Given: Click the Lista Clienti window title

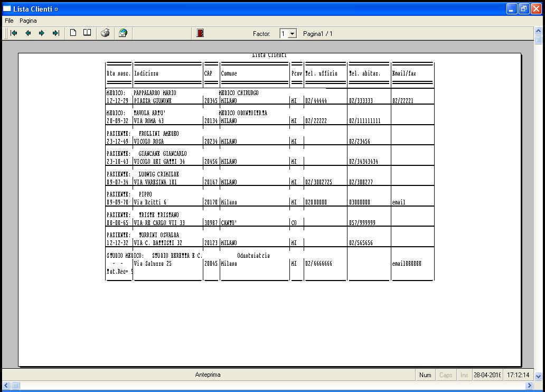Looking at the screenshot, I should (x=33, y=9).
